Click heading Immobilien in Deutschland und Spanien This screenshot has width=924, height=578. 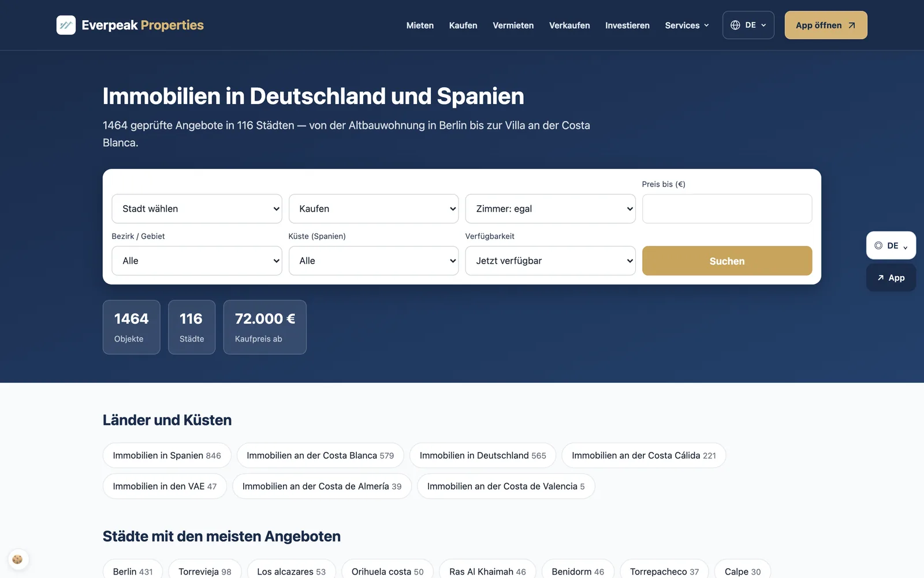click(x=314, y=96)
